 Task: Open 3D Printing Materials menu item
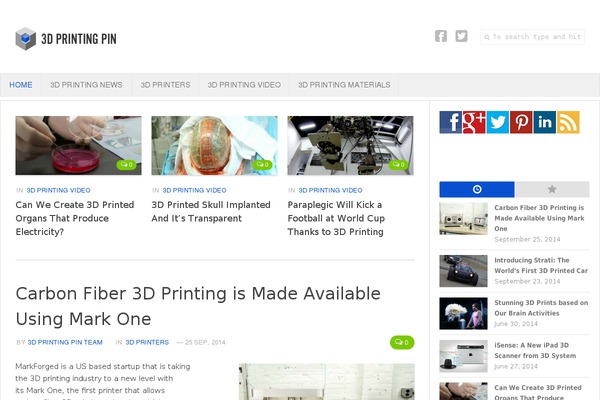click(x=344, y=85)
